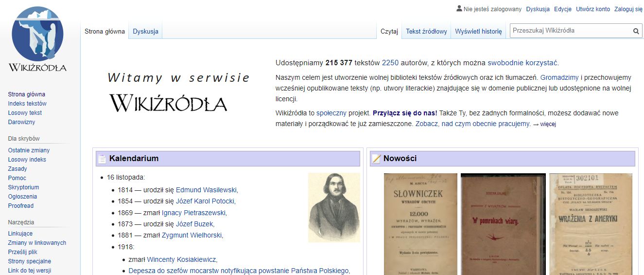Open the Tekst źródłowy tab
Screen dimensions: 644x275
(426, 31)
